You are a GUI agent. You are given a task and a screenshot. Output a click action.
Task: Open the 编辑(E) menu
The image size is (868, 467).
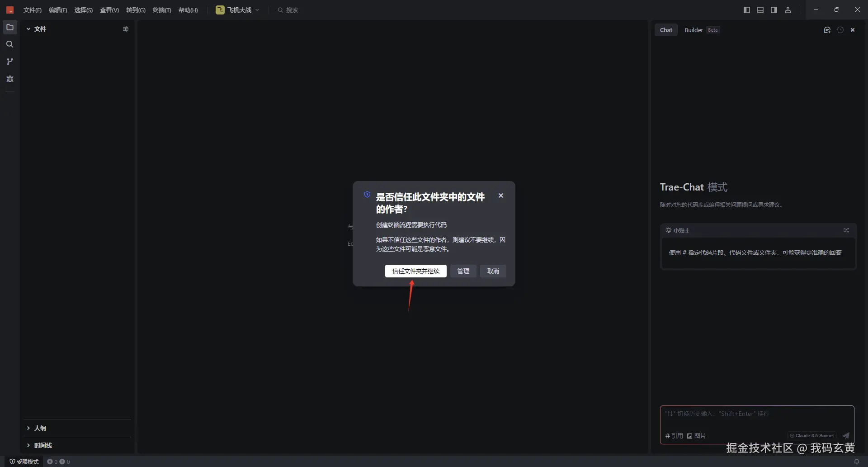(58, 10)
